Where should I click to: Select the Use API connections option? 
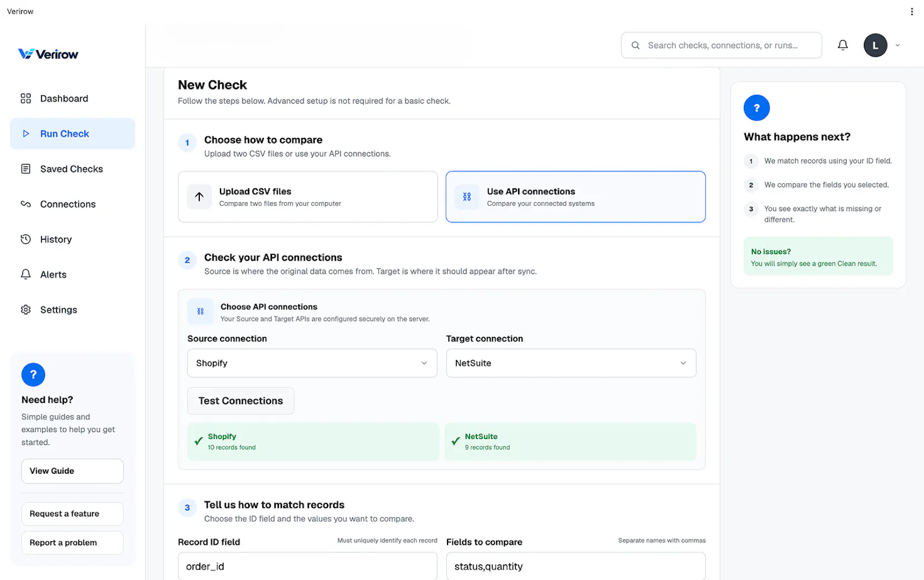(575, 196)
